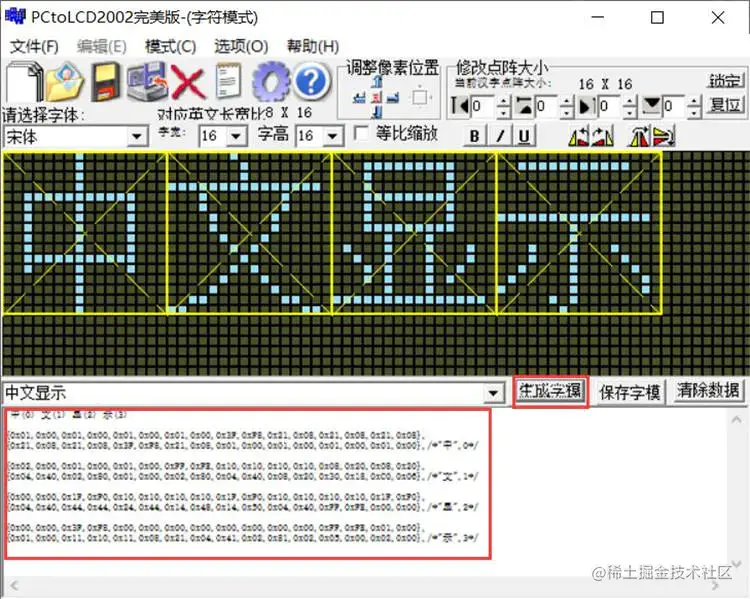Open the 文件(F) menu

pos(34,46)
